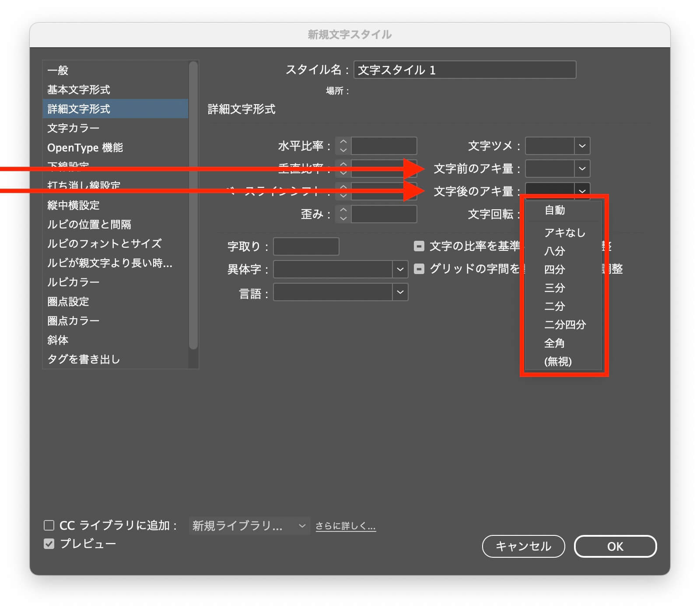The width and height of the screenshot is (700, 612).
Task: Open the 言語 dropdown list
Action: [400, 292]
